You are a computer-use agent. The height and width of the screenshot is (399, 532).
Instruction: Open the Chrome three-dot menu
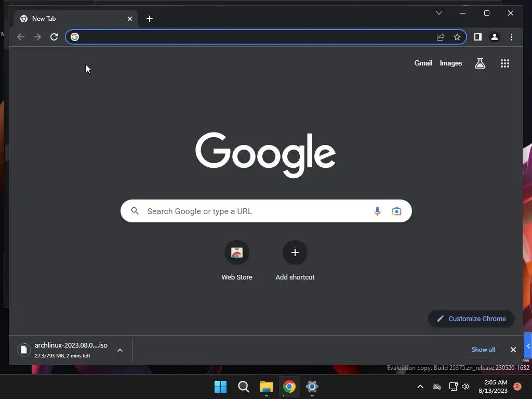511,37
